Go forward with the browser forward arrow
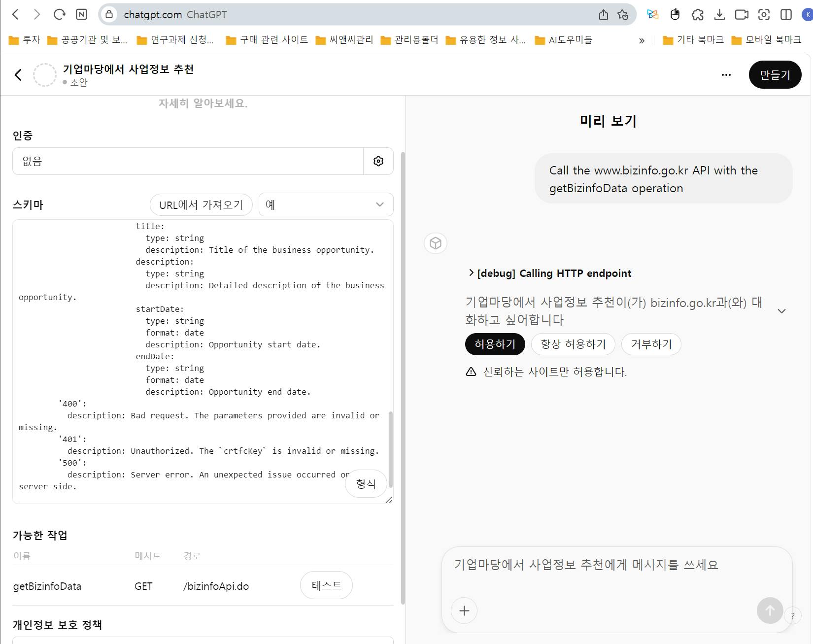The image size is (813, 644). [x=37, y=14]
